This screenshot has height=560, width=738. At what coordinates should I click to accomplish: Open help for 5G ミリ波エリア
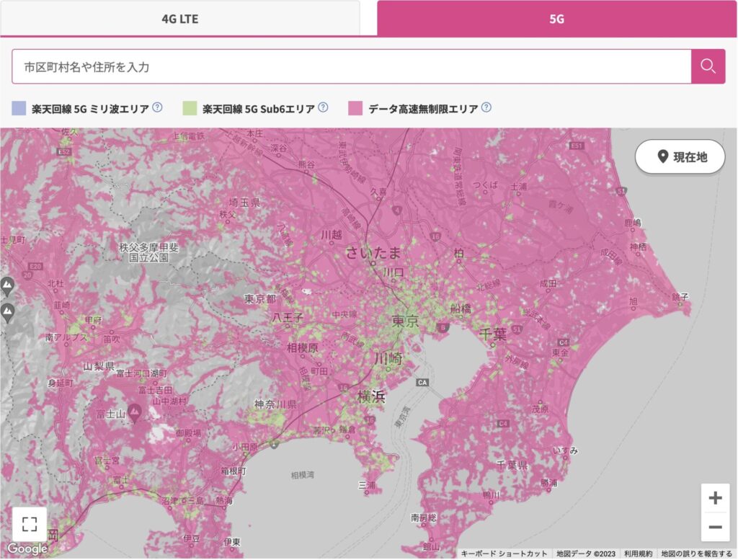coord(158,107)
